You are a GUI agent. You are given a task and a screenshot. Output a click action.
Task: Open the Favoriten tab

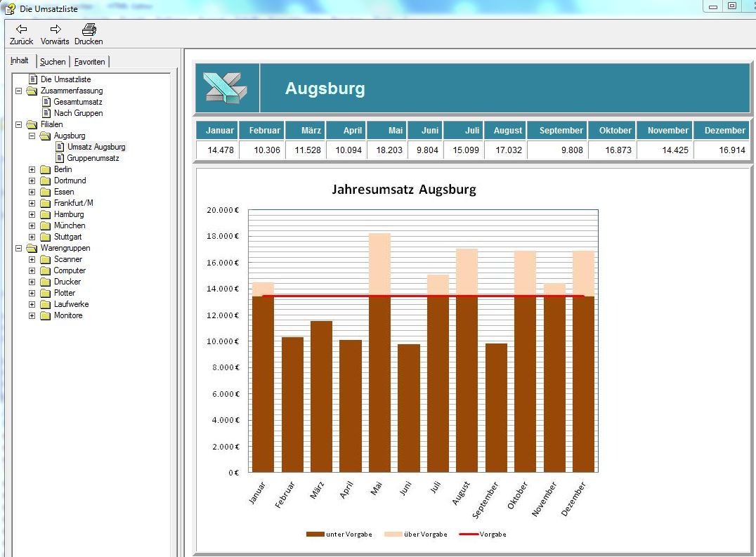tap(90, 62)
